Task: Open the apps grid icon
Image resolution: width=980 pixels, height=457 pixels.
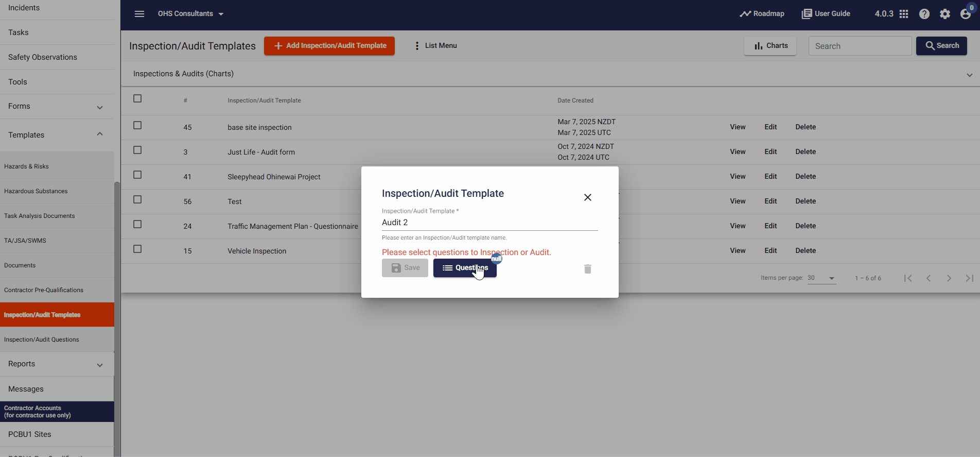Action: tap(904, 14)
